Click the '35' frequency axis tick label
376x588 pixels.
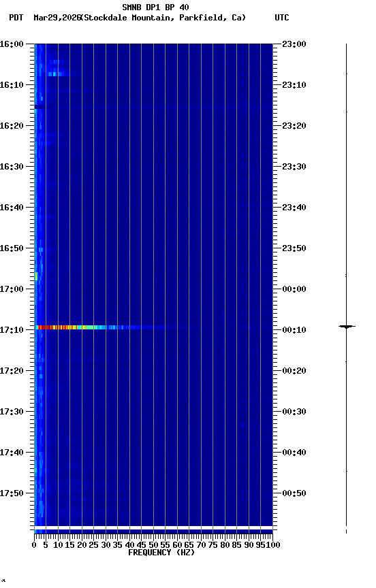[118, 545]
